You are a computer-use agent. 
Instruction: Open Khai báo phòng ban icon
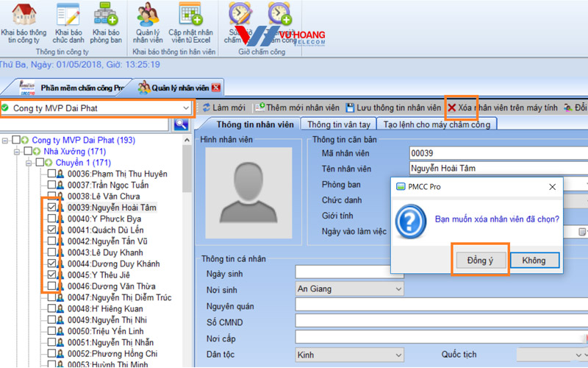click(x=105, y=24)
